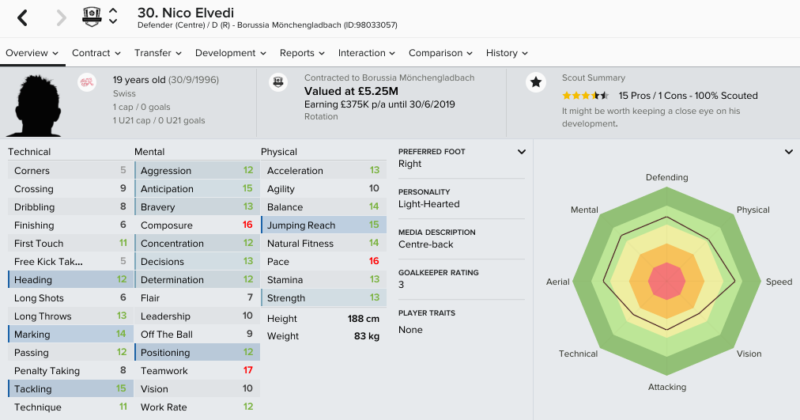Click the player silhouette portrait
Image resolution: width=800 pixels, height=420 pixels.
(x=36, y=106)
